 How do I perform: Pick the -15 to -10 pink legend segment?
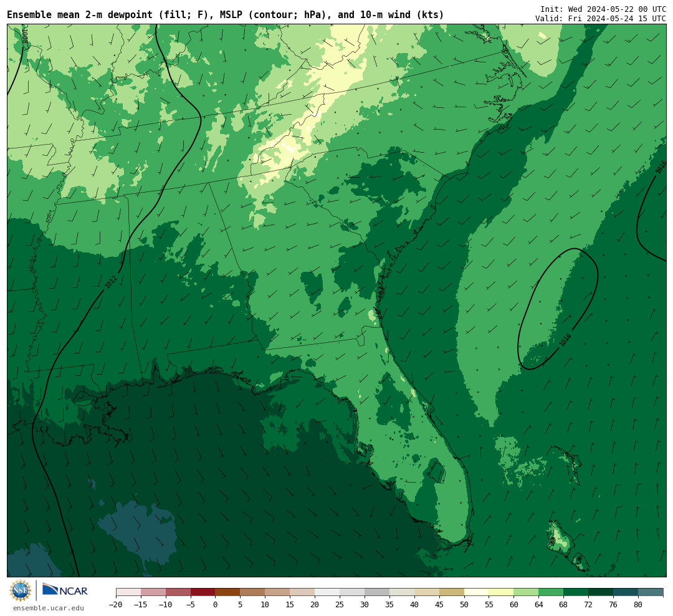[x=153, y=592]
